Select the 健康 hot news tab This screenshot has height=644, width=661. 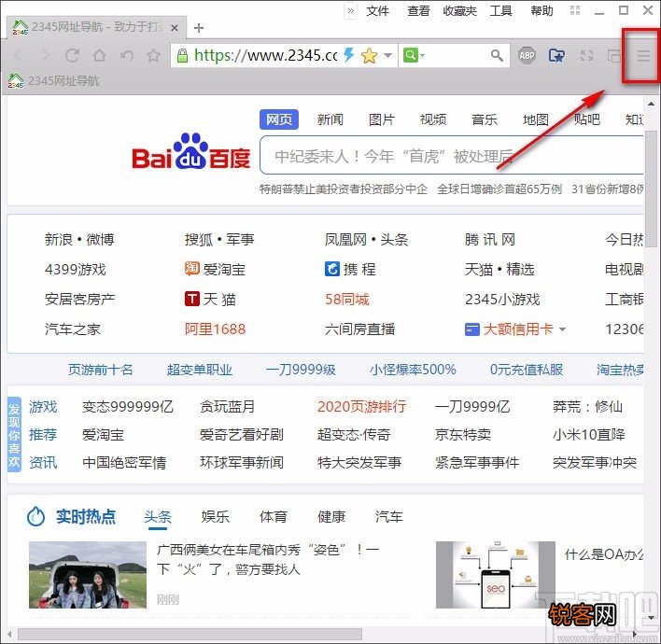(331, 517)
